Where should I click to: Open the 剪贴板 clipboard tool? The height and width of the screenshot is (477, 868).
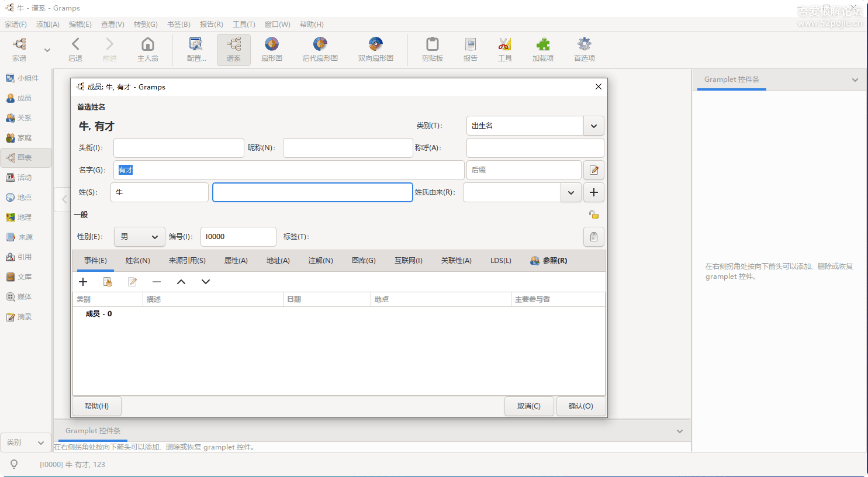coord(432,49)
